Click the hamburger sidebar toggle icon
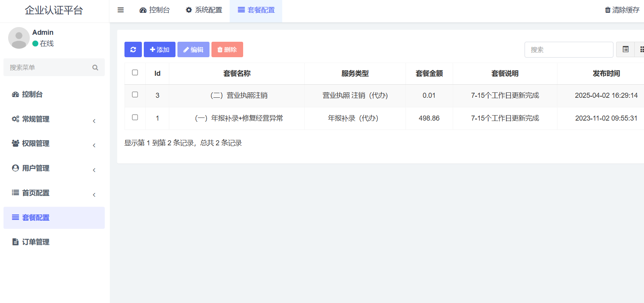The height and width of the screenshot is (303, 644). 121,10
